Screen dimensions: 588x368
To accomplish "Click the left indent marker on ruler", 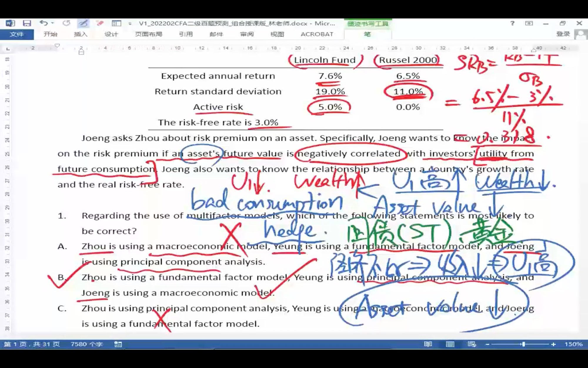I will coord(81,52).
